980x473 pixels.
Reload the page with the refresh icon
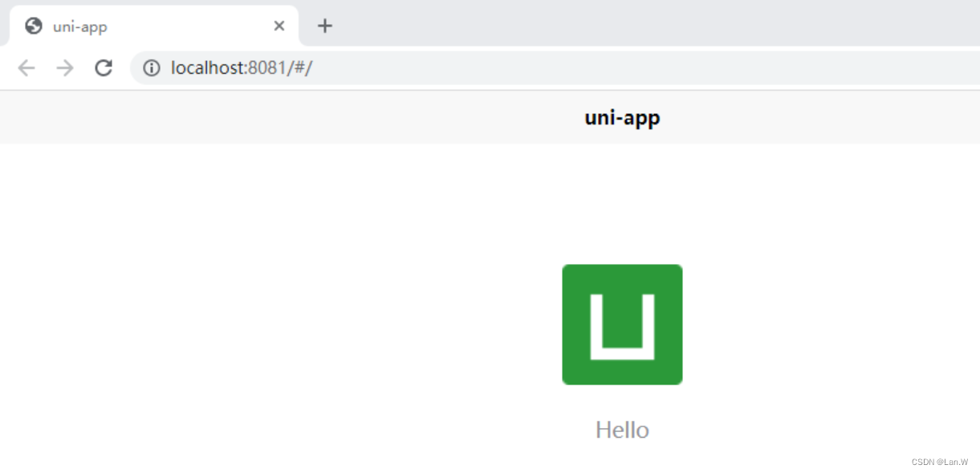[x=104, y=68]
